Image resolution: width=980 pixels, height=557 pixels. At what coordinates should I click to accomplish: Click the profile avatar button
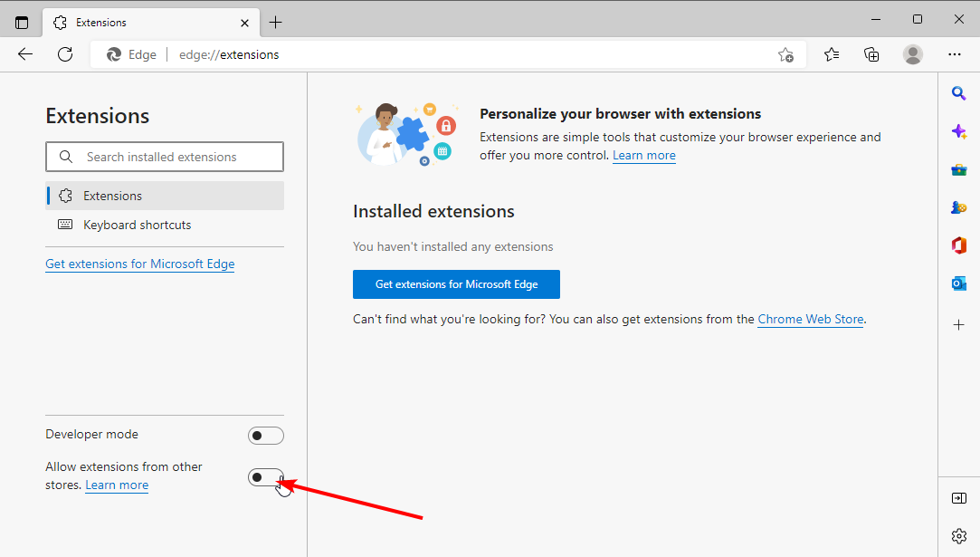pos(913,54)
